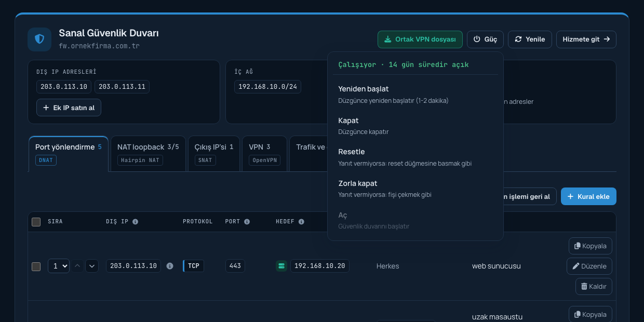Click the green server icon beside 192.168.10.20
Screen dimensions: 644x322
click(x=281, y=266)
